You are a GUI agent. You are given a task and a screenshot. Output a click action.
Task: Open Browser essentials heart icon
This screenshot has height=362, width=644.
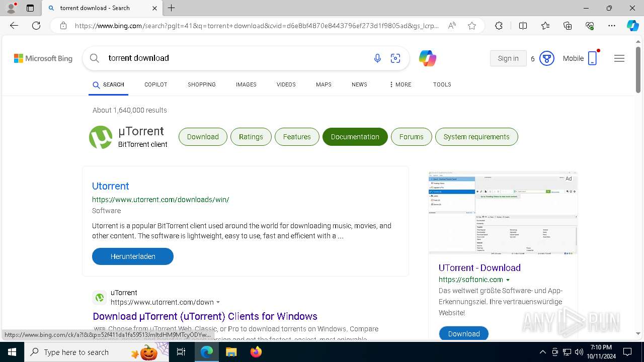point(590,26)
